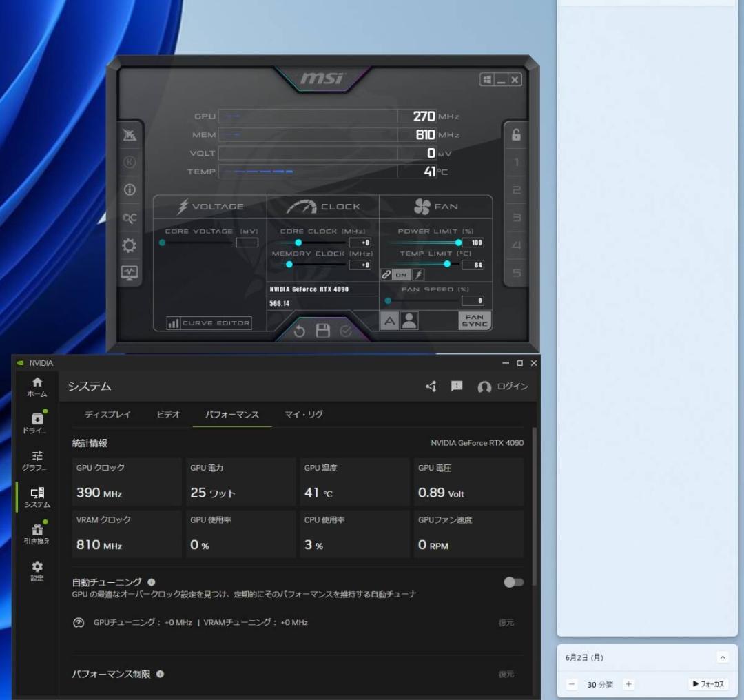The image size is (744, 700).
Task: Open the Afterburner information panel
Action: click(129, 189)
